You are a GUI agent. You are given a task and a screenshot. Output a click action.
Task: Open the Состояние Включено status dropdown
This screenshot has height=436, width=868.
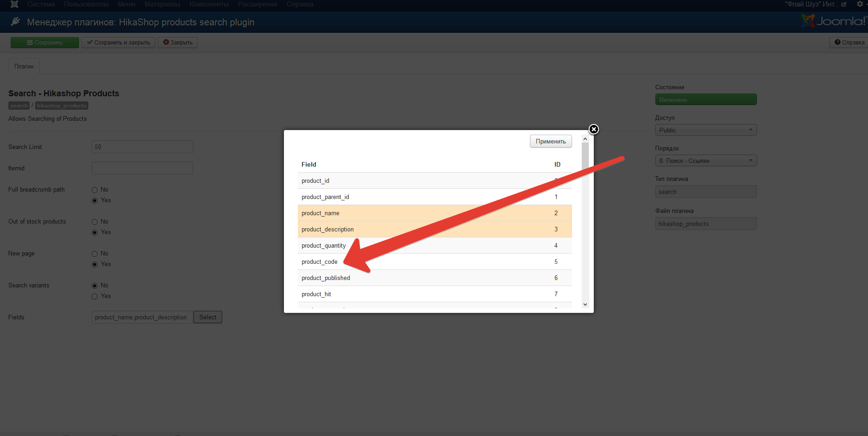(706, 100)
